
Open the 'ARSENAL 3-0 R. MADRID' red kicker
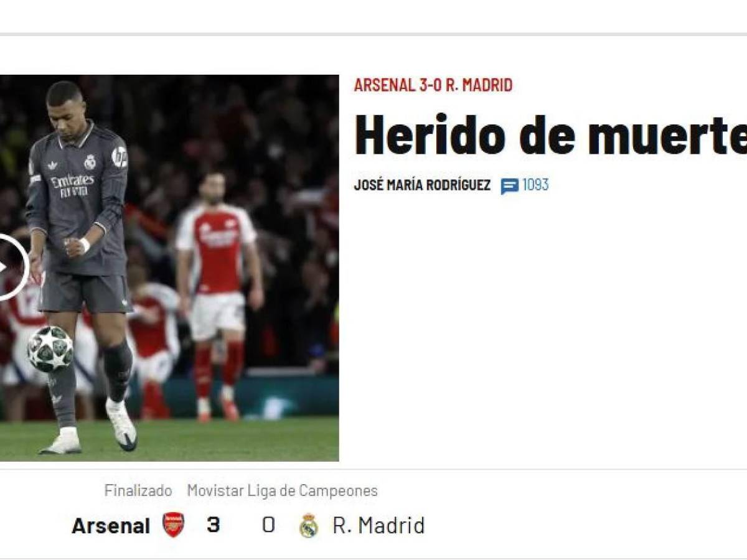click(433, 85)
